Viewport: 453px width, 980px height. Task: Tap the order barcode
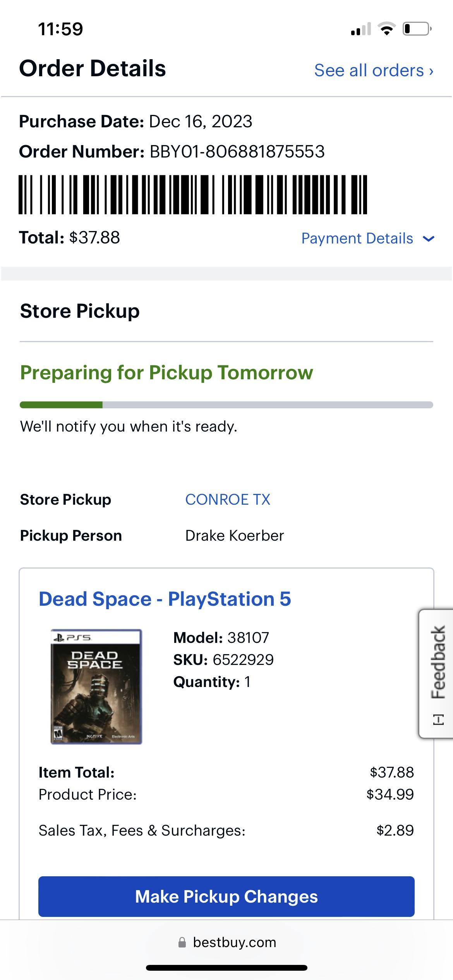193,194
